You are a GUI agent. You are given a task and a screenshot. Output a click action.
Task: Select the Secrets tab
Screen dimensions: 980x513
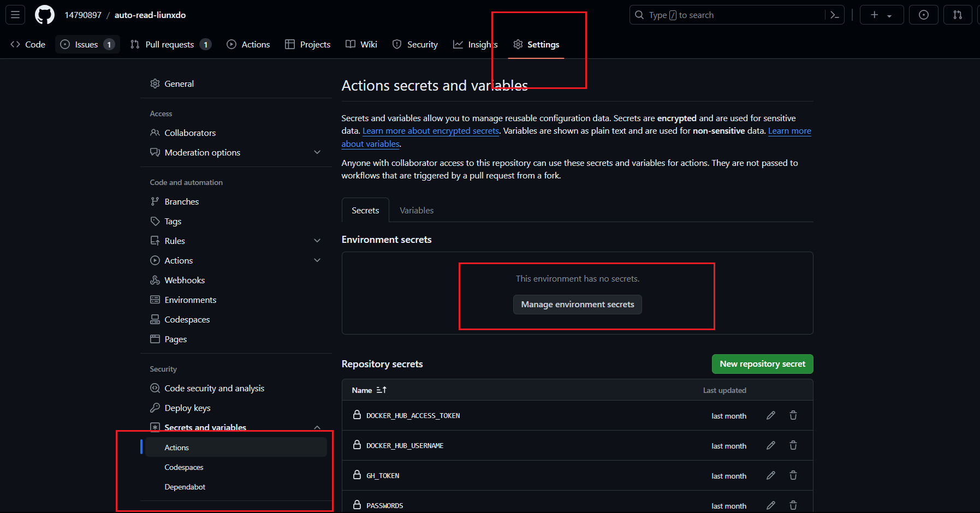[x=365, y=210]
